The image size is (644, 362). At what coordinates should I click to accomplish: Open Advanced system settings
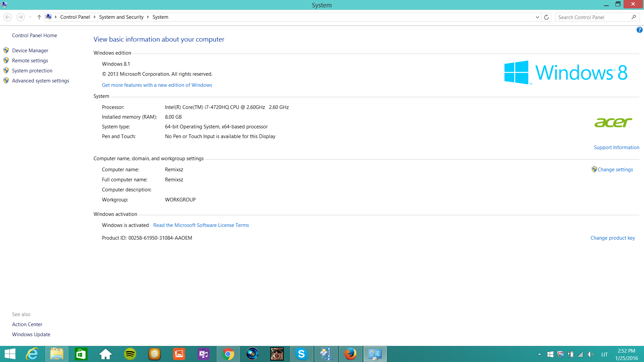pos(41,81)
